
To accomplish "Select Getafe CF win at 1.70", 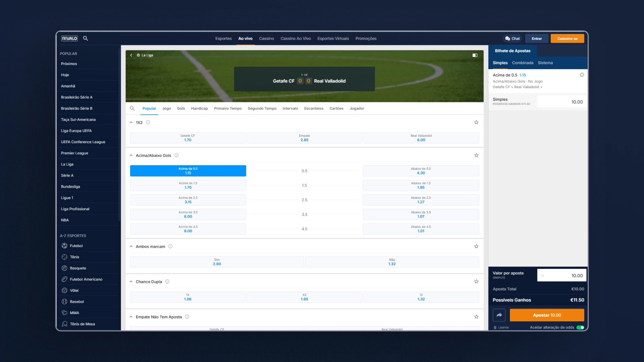I will [187, 138].
